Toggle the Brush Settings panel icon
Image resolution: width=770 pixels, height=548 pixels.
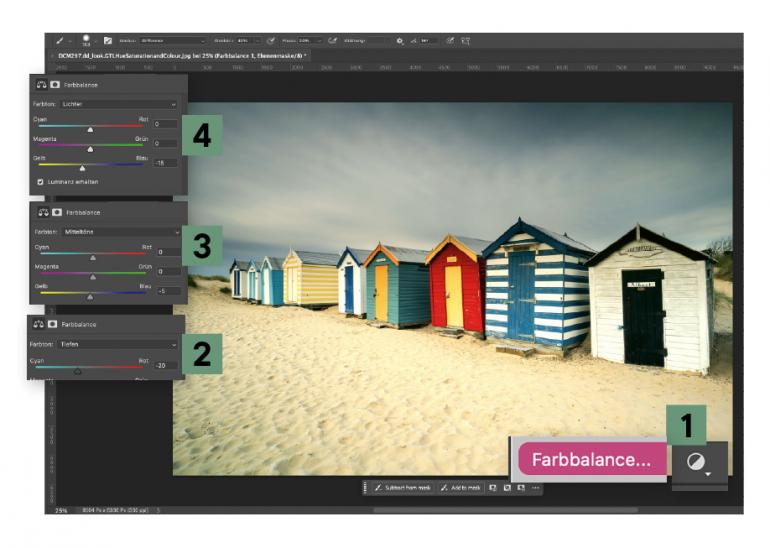click(x=108, y=41)
